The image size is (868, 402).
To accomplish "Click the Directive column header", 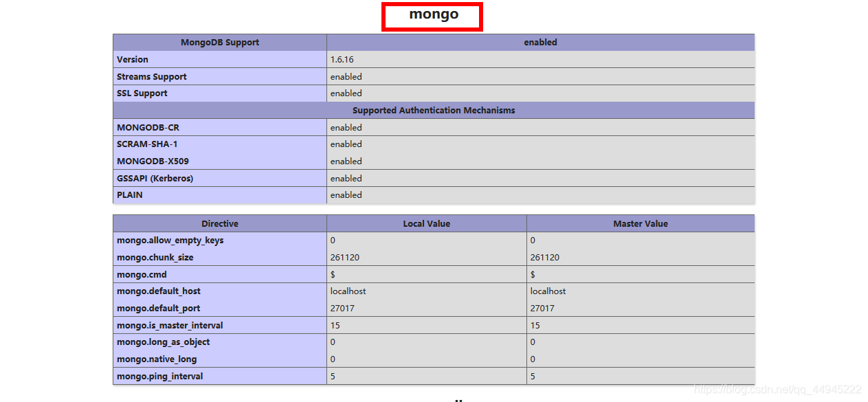I will pos(220,224).
